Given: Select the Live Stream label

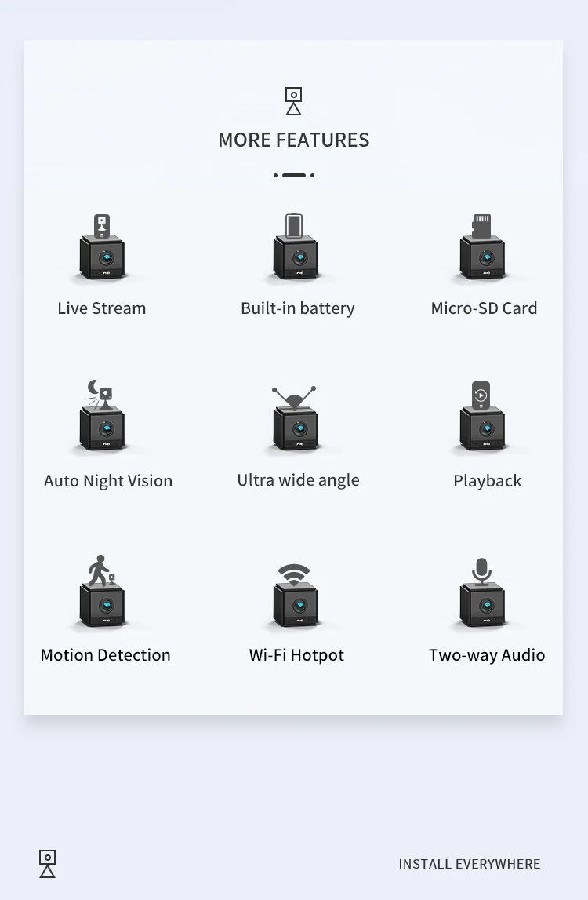Looking at the screenshot, I should coord(102,308).
